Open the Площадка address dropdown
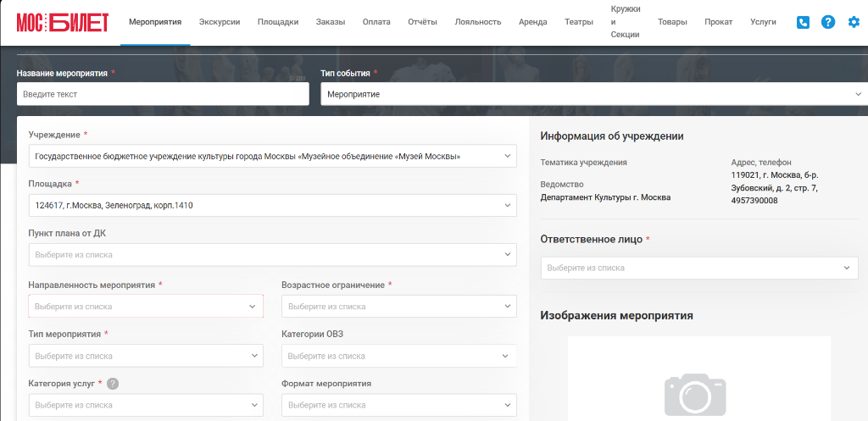The image size is (868, 421). pos(272,205)
